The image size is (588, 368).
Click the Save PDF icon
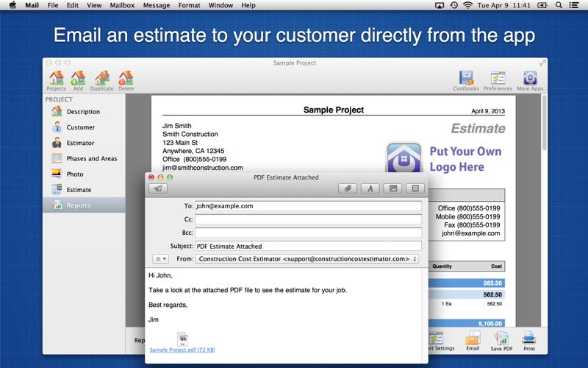(503, 340)
